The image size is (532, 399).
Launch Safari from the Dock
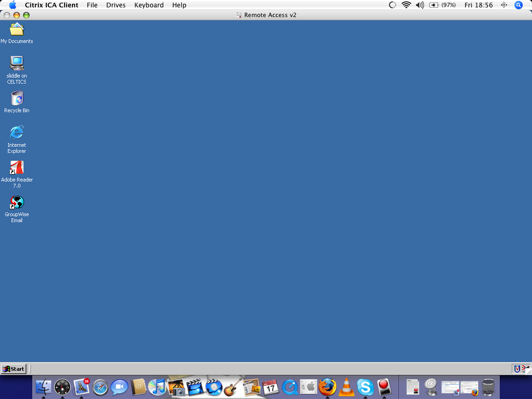point(100,387)
